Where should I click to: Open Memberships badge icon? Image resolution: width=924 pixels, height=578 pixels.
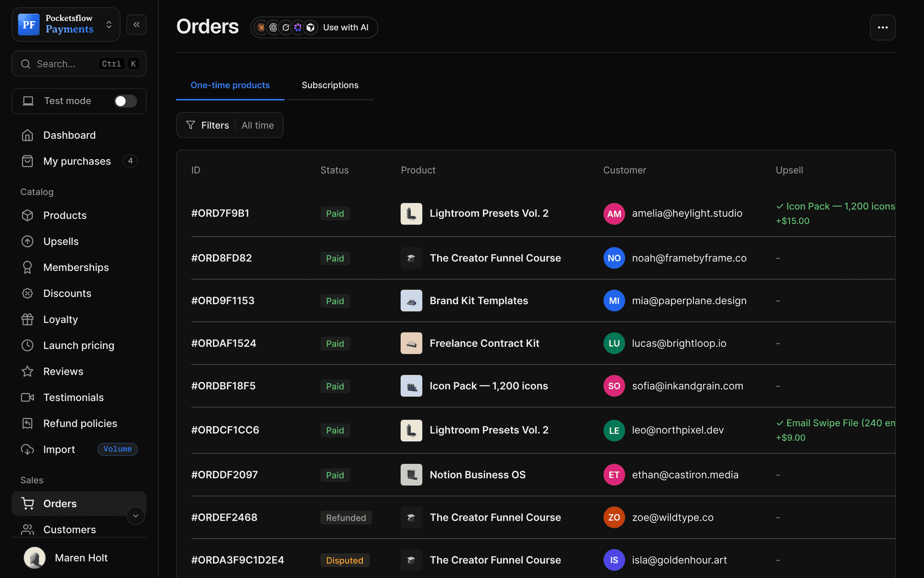tap(28, 267)
